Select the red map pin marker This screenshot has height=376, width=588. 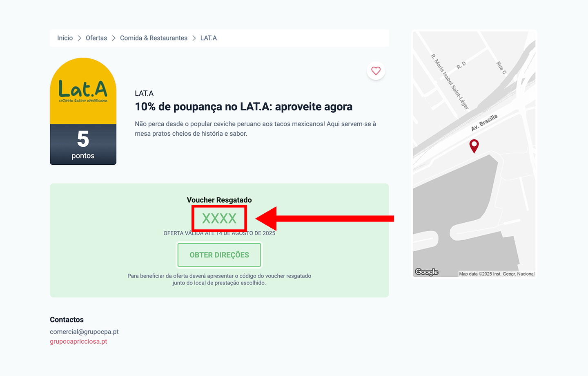[x=474, y=145]
